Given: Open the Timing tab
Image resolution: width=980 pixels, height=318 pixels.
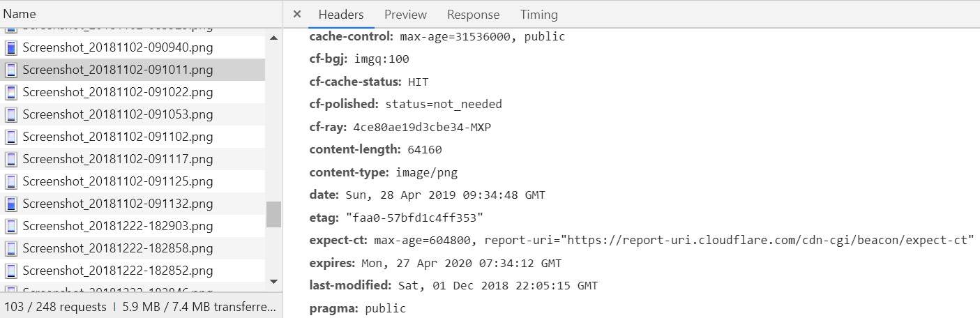Looking at the screenshot, I should [539, 14].
